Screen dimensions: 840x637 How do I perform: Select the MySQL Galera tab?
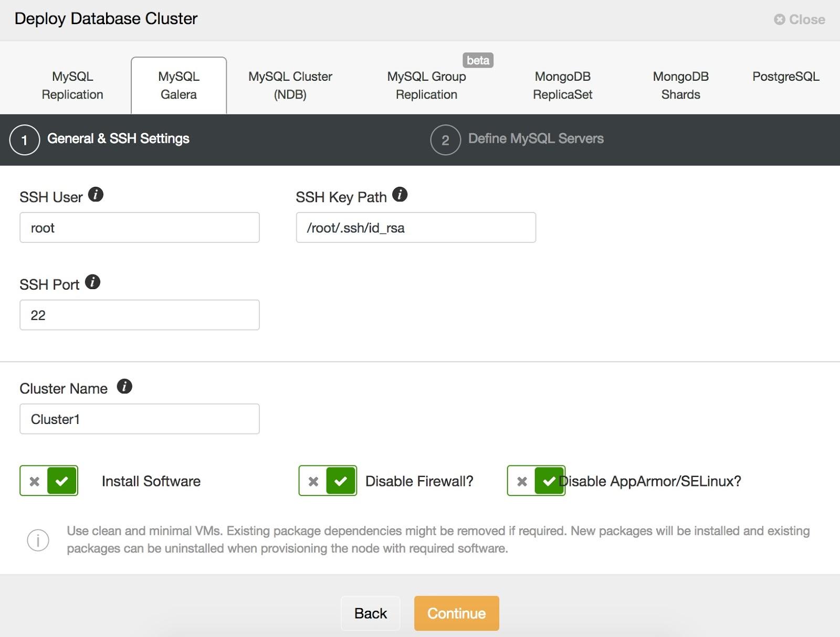179,86
